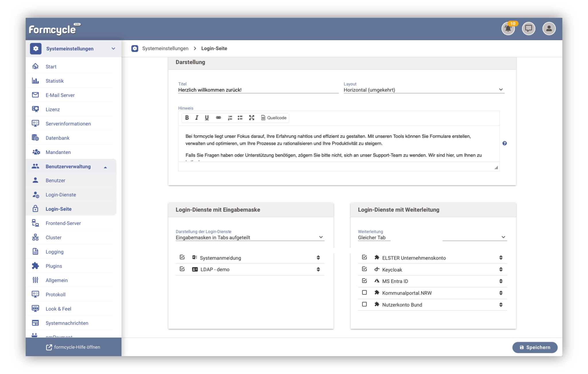The height and width of the screenshot is (374, 588).
Task: Maximize the Hinweis editor
Action: (x=252, y=118)
